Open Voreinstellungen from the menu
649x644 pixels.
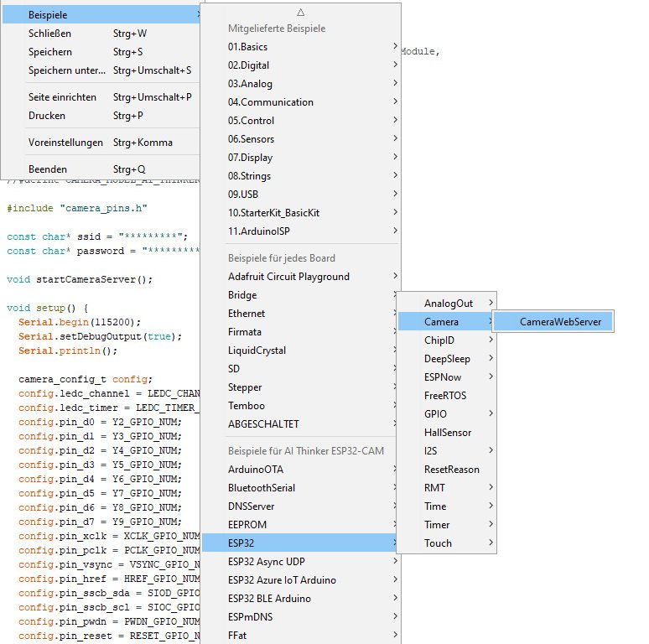point(65,143)
